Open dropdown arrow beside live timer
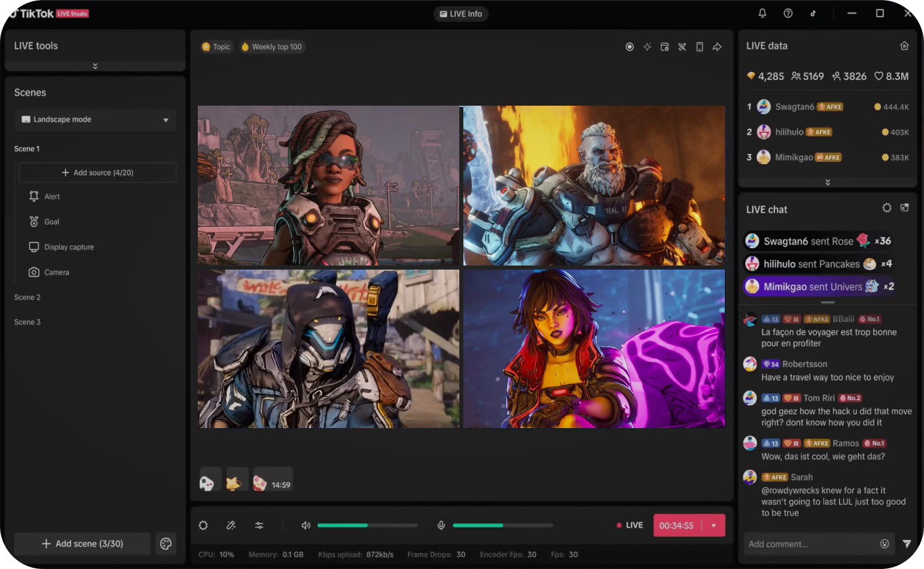This screenshot has height=569, width=924. 713,526
